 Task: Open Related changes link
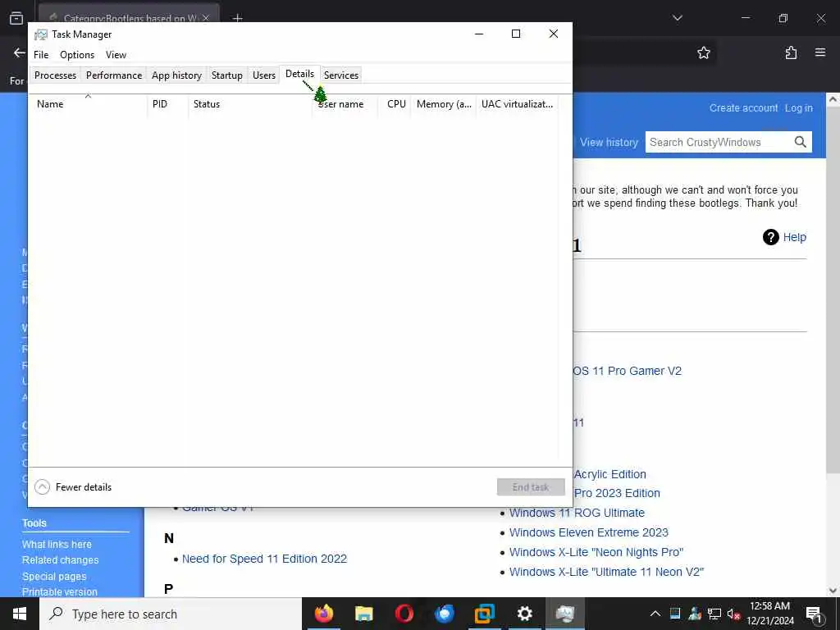tap(60, 560)
